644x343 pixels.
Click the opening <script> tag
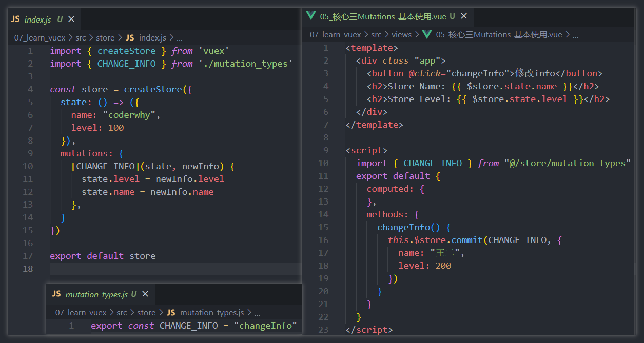coord(367,150)
